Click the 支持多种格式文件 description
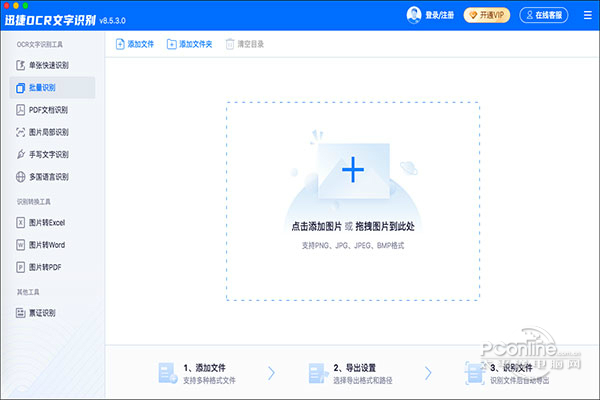 coord(209,380)
